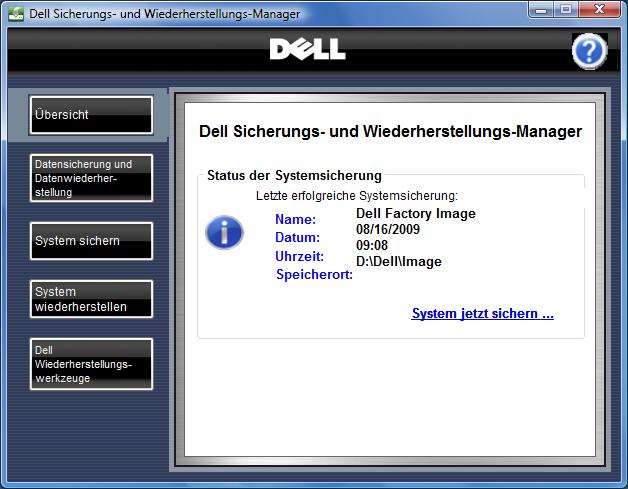Click the window title bar text

[164, 14]
